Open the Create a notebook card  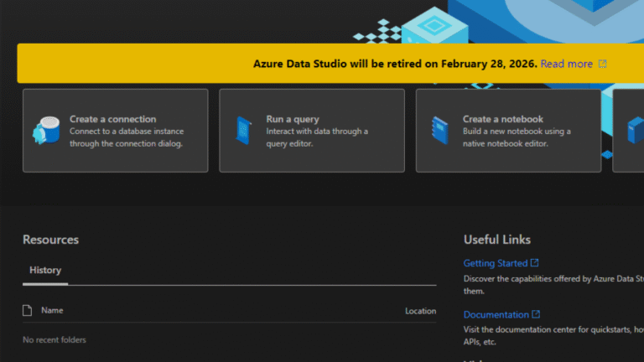[x=508, y=131]
